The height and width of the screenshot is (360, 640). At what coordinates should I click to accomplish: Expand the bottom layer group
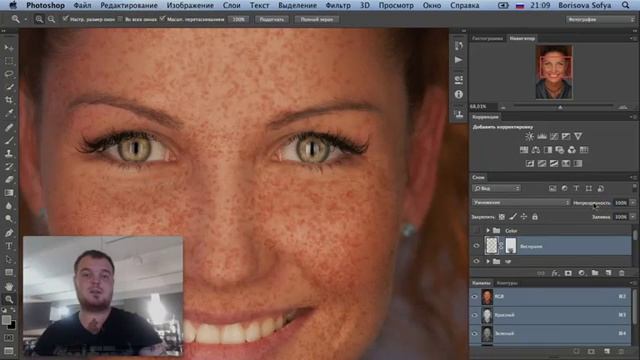pyautogui.click(x=488, y=261)
